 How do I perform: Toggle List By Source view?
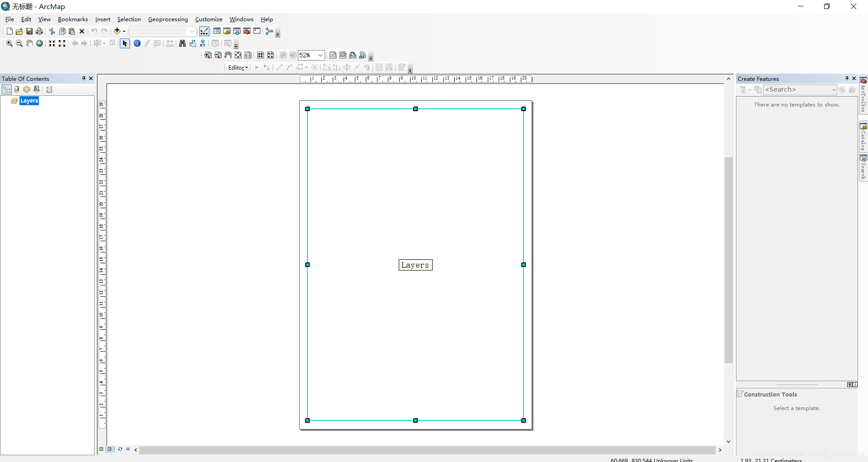click(17, 89)
